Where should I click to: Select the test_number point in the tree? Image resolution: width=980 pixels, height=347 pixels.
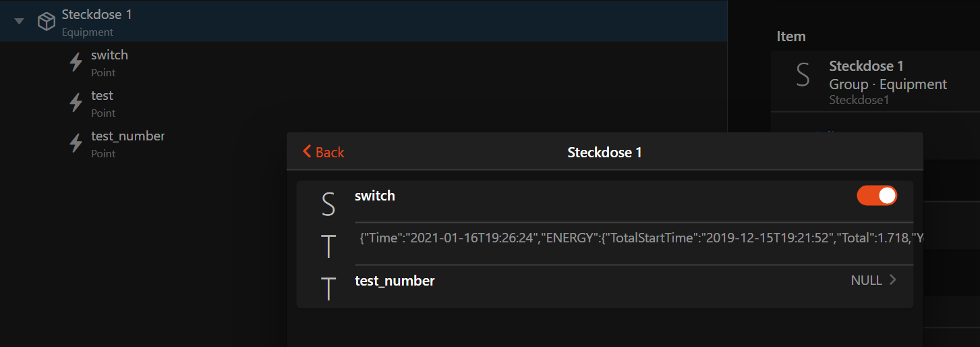coord(128,136)
